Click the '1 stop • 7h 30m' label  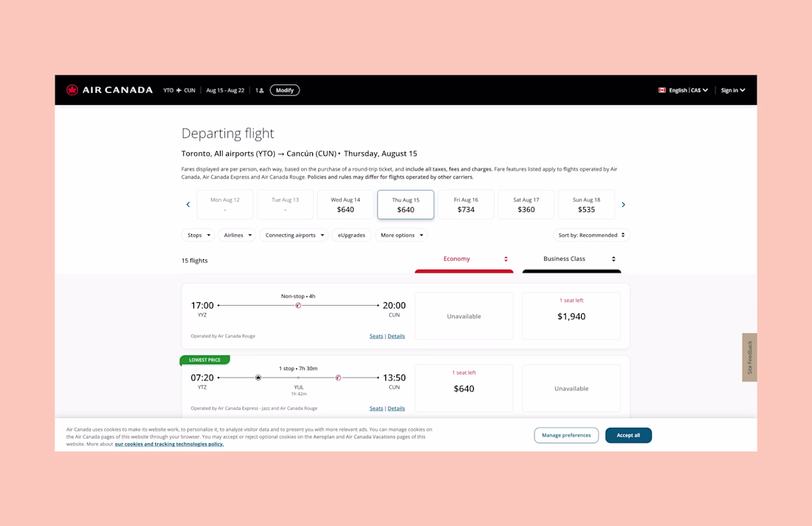[298, 369]
